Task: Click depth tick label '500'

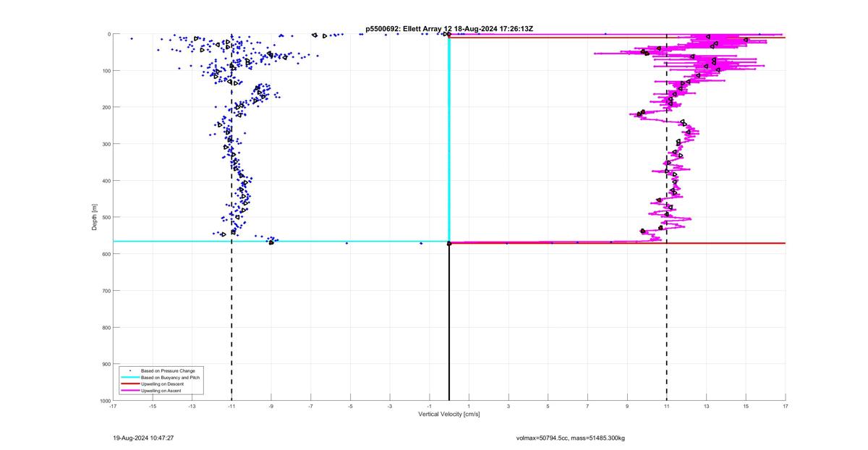Action: pyautogui.click(x=106, y=217)
